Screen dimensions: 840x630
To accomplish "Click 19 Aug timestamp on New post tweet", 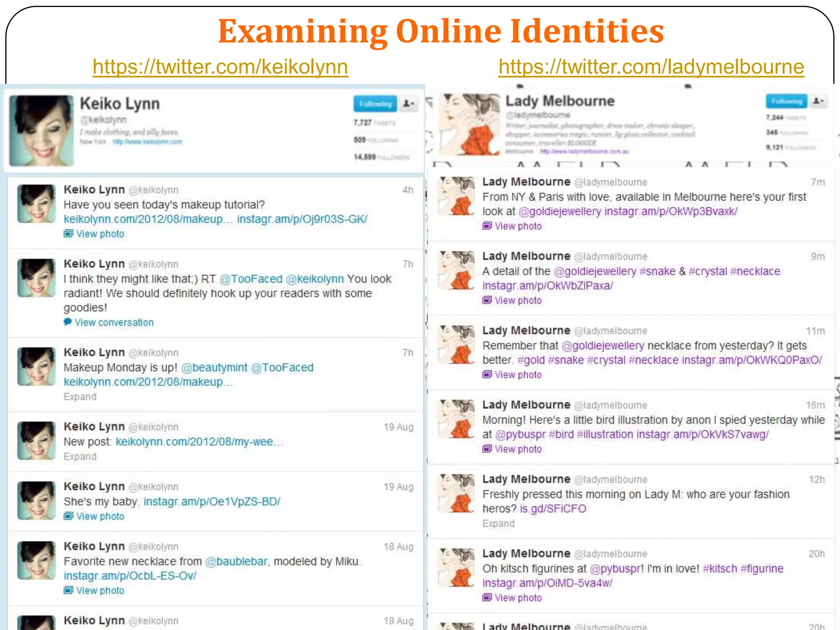I will pyautogui.click(x=399, y=427).
